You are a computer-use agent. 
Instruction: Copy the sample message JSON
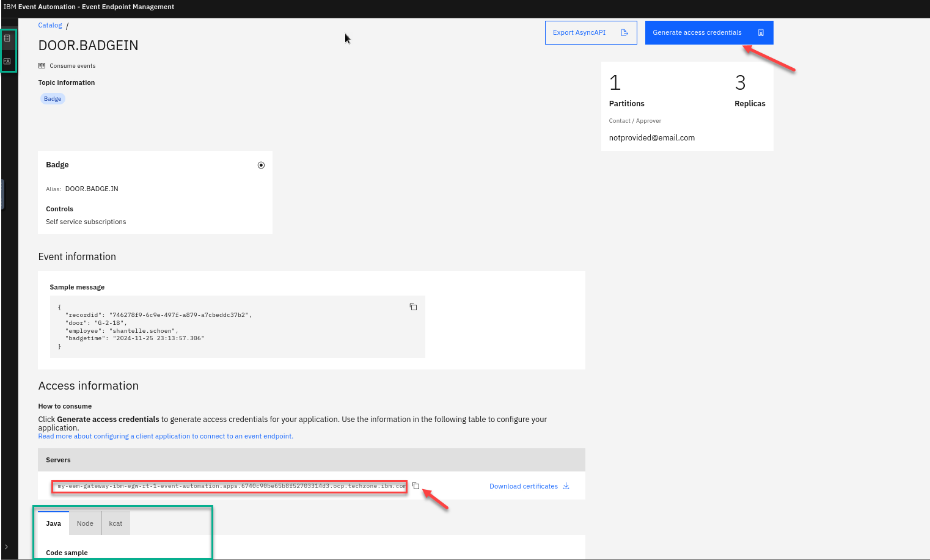[413, 307]
